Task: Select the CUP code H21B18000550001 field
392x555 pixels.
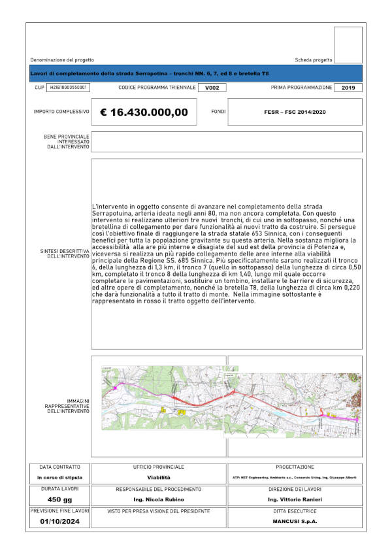Action: (69, 87)
